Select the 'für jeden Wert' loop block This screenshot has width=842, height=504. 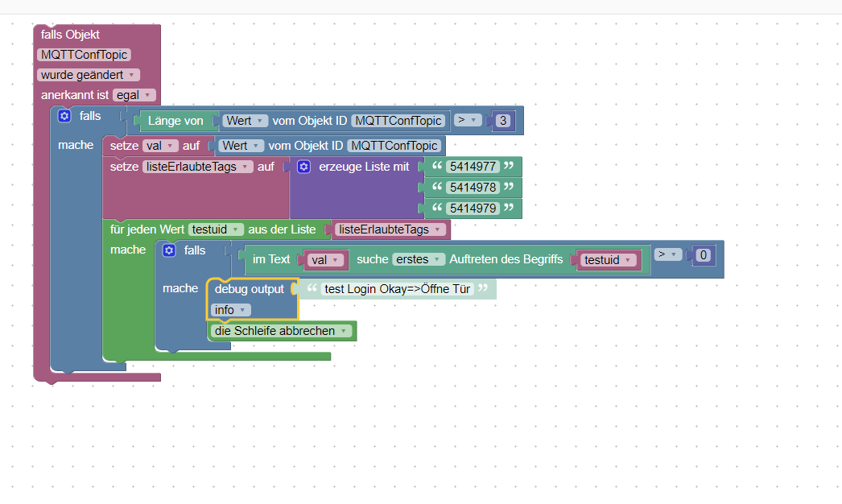(x=147, y=229)
